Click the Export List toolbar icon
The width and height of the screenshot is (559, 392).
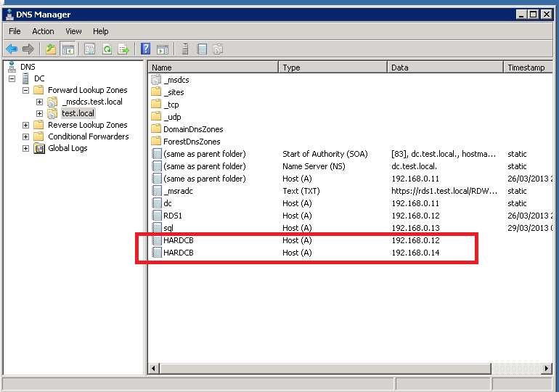tap(123, 49)
